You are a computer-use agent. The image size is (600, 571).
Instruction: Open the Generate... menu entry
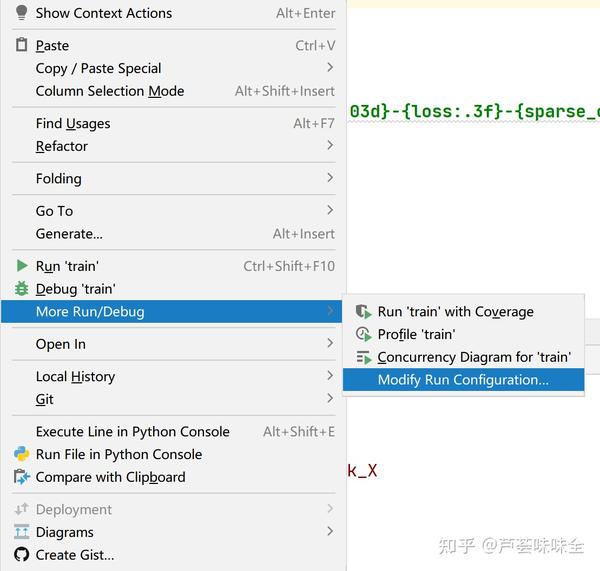69,234
